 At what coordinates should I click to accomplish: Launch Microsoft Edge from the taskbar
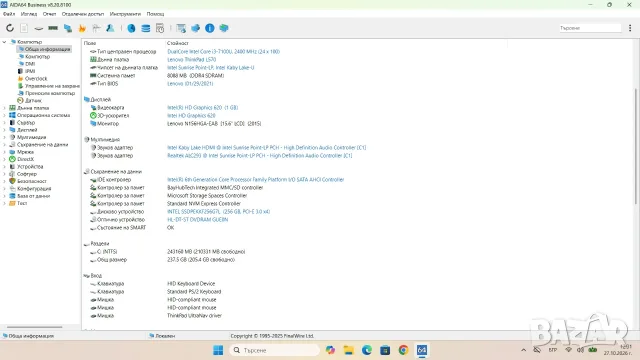[367, 350]
